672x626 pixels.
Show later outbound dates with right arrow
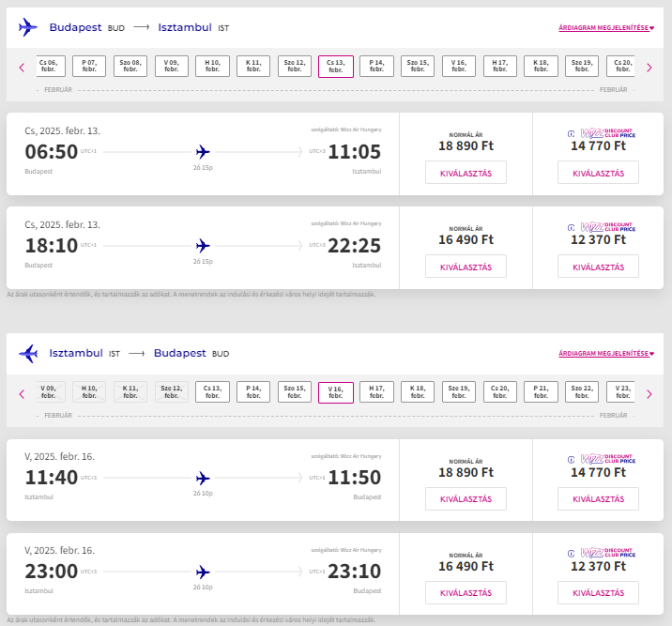coord(649,68)
